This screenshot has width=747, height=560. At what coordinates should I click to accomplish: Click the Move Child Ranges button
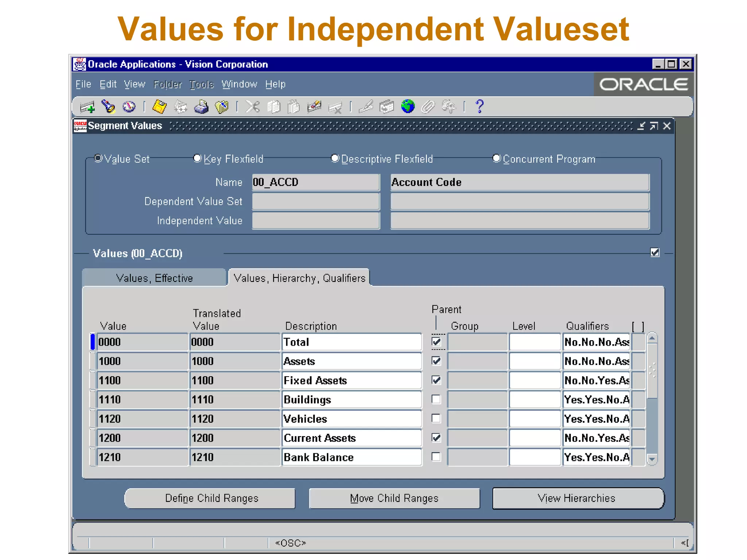(394, 498)
